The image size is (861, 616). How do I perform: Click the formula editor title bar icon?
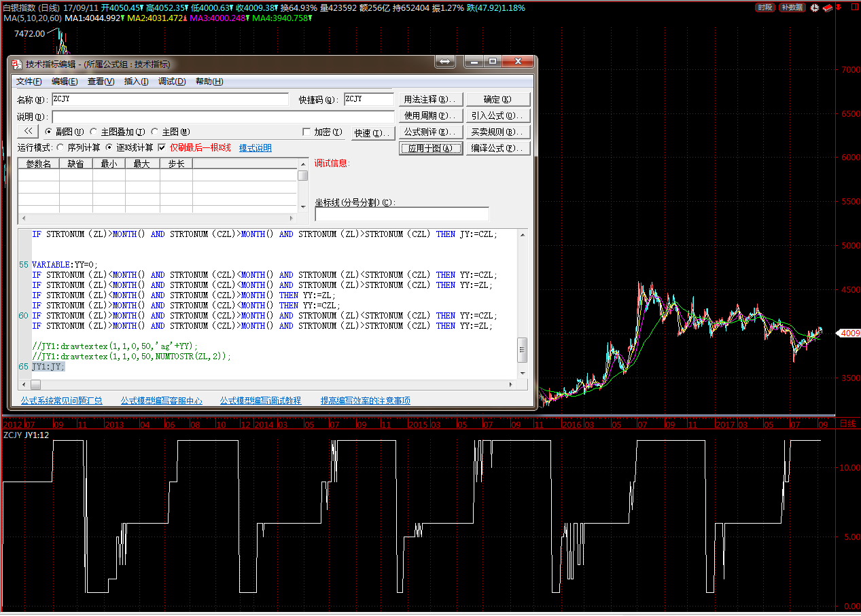[x=17, y=64]
